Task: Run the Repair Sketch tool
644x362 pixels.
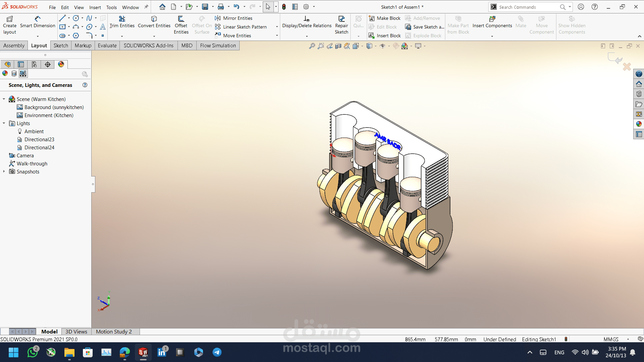Action: pyautogui.click(x=341, y=25)
